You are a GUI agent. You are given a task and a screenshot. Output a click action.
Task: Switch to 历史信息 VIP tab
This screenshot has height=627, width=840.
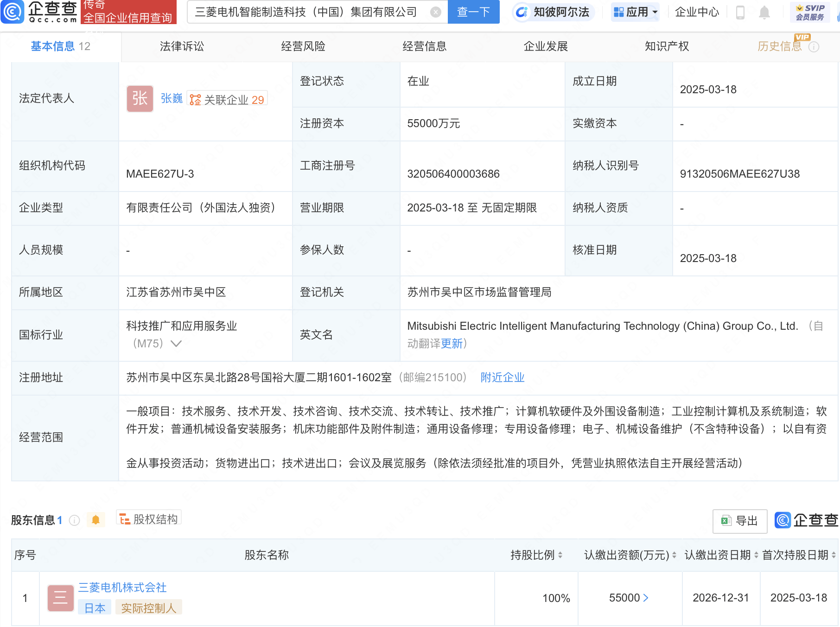click(x=779, y=46)
